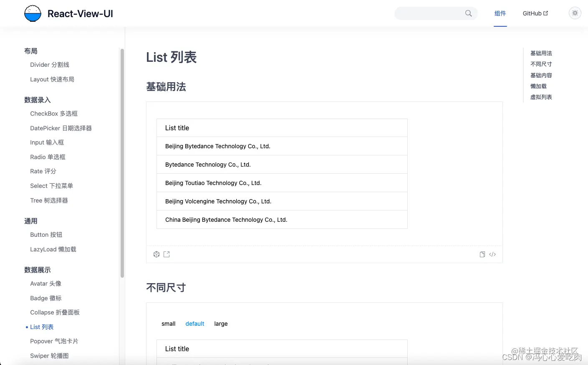The height and width of the screenshot is (365, 588).
Task: Open Divider 分割线 page
Action: [x=50, y=65]
